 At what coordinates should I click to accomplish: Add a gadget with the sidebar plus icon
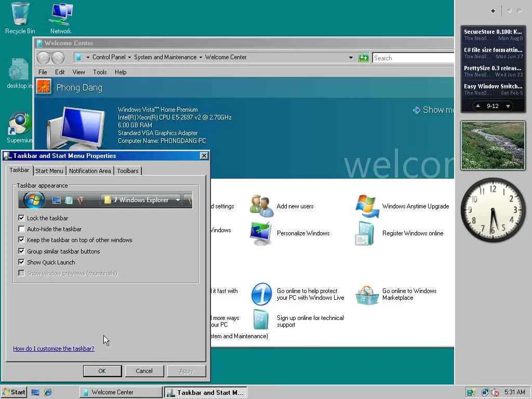tap(493, 11)
